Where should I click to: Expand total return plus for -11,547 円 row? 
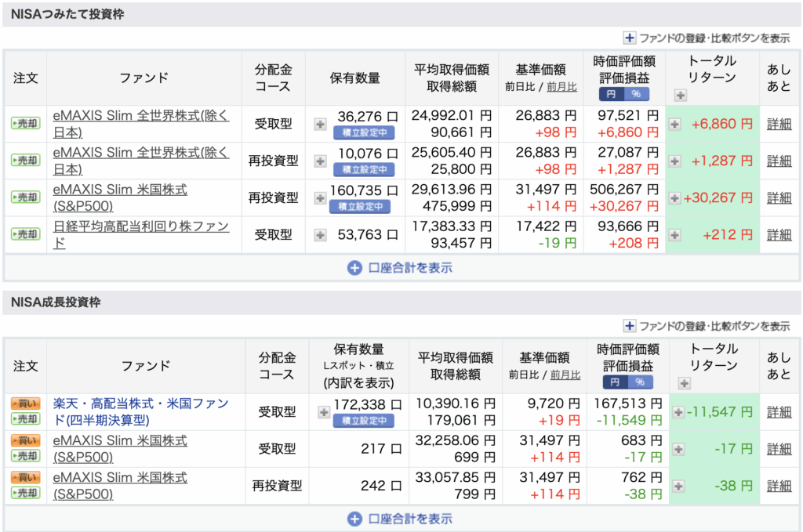pyautogui.click(x=678, y=412)
